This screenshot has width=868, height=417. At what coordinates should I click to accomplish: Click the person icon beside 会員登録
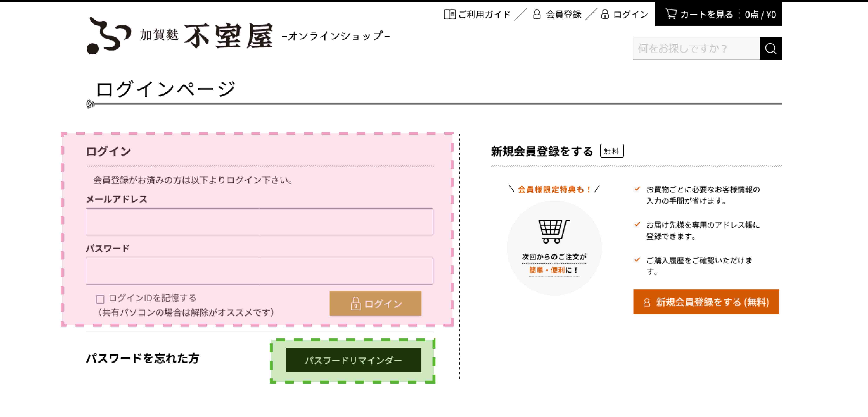coord(537,14)
